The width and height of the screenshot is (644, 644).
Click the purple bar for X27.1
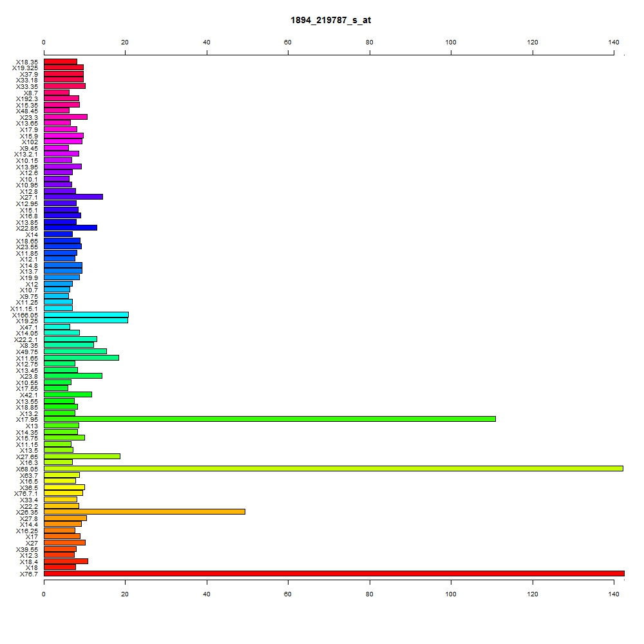point(73,196)
